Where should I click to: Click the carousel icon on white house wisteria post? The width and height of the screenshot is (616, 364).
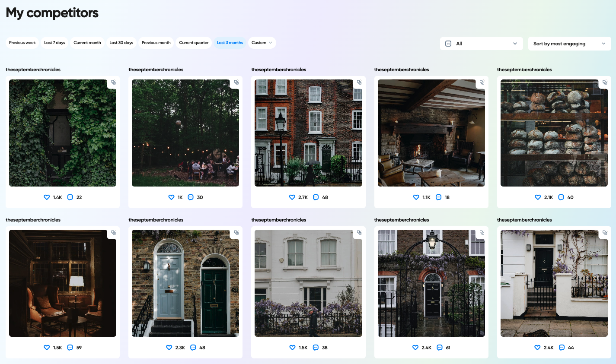point(359,233)
